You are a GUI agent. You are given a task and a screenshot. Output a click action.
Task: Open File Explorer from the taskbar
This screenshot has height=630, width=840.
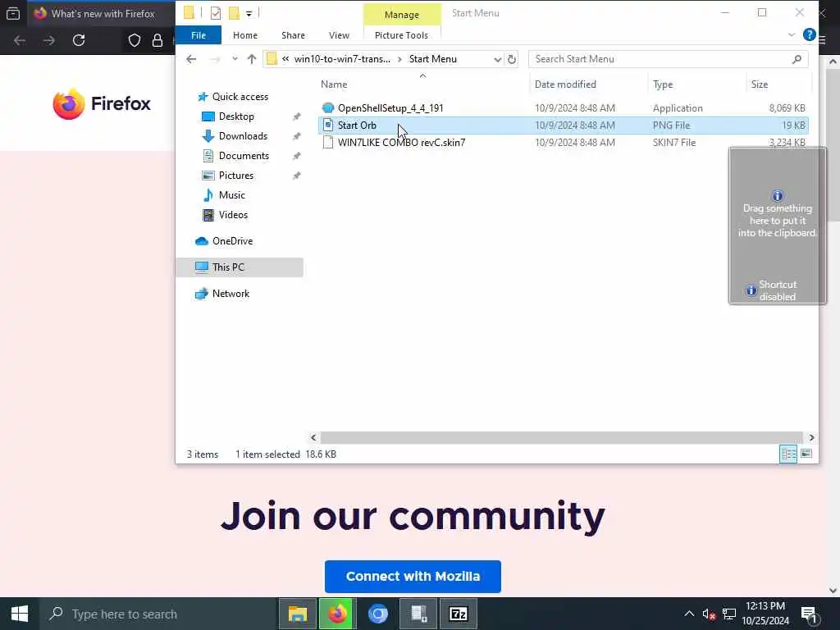click(x=297, y=614)
